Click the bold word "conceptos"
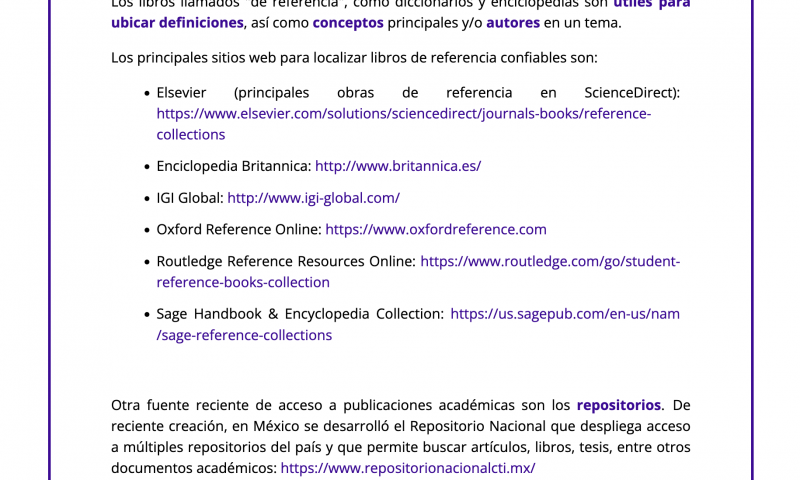 pos(347,22)
